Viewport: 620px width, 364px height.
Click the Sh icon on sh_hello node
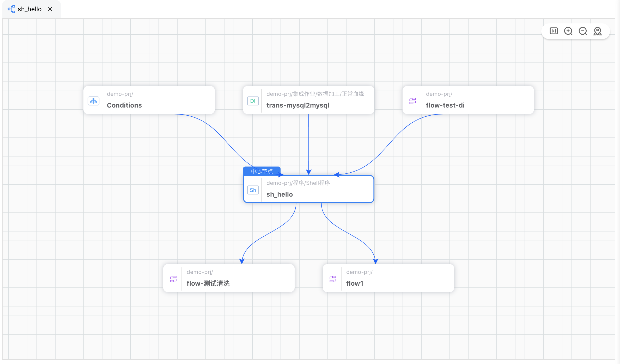click(x=253, y=190)
